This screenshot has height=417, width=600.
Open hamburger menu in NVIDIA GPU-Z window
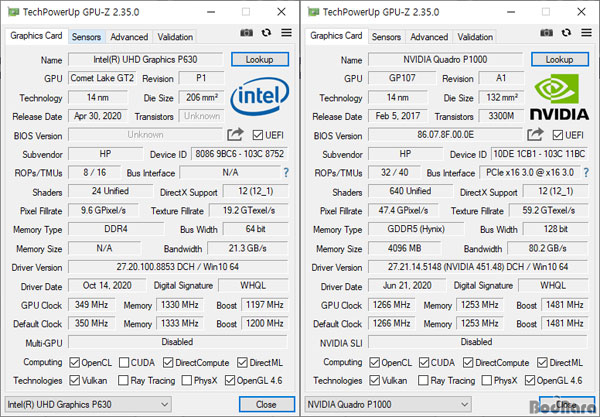[x=586, y=33]
